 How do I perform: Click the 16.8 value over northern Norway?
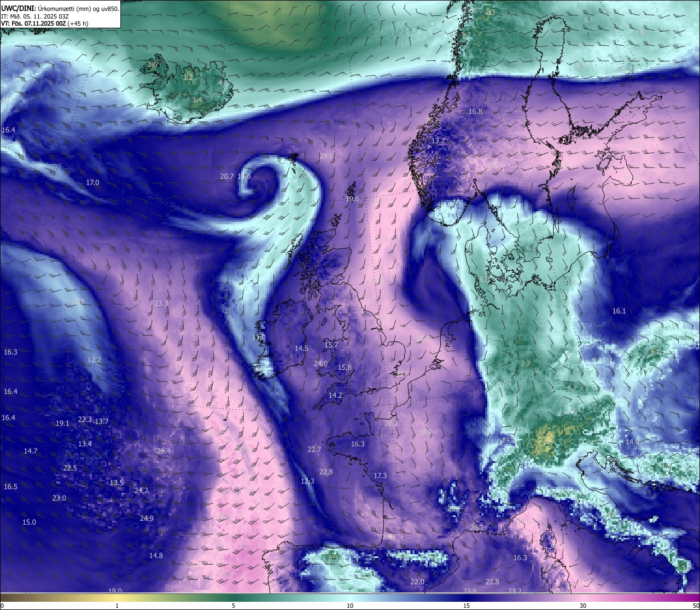[x=475, y=112]
